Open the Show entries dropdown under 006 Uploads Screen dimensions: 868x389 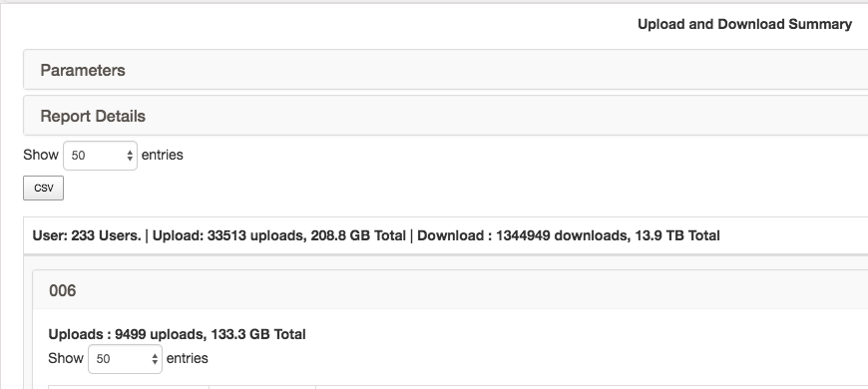(125, 359)
